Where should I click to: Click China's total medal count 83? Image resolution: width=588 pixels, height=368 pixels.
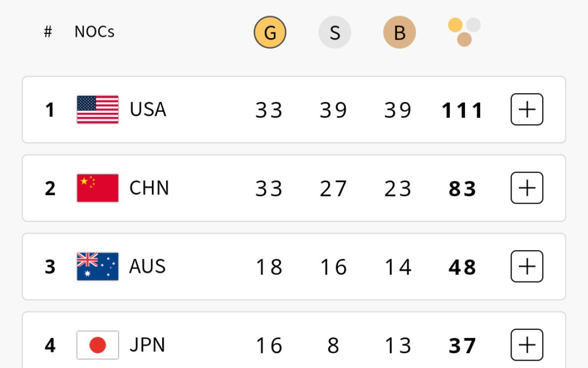pos(462,189)
